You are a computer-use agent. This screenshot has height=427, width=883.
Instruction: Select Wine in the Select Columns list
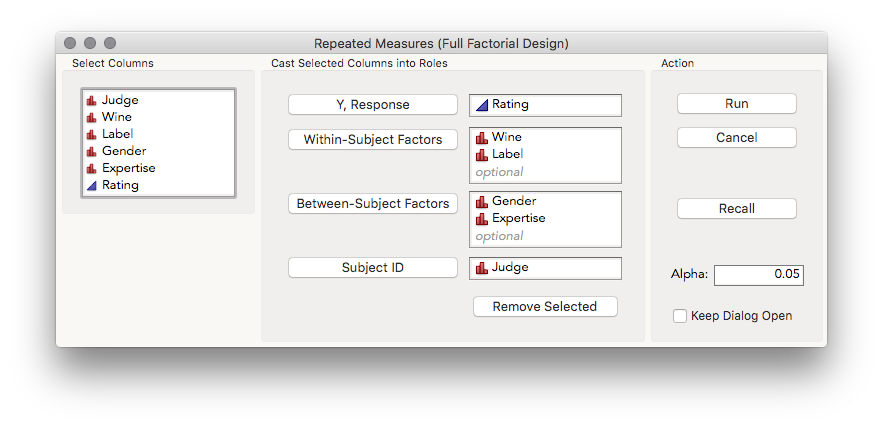pos(158,117)
